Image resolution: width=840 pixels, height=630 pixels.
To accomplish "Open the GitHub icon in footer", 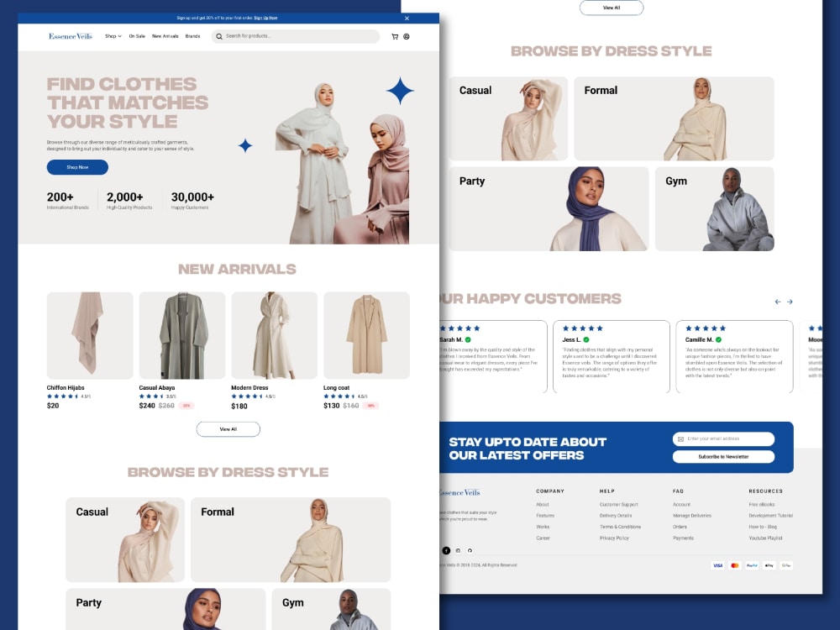I will point(470,551).
